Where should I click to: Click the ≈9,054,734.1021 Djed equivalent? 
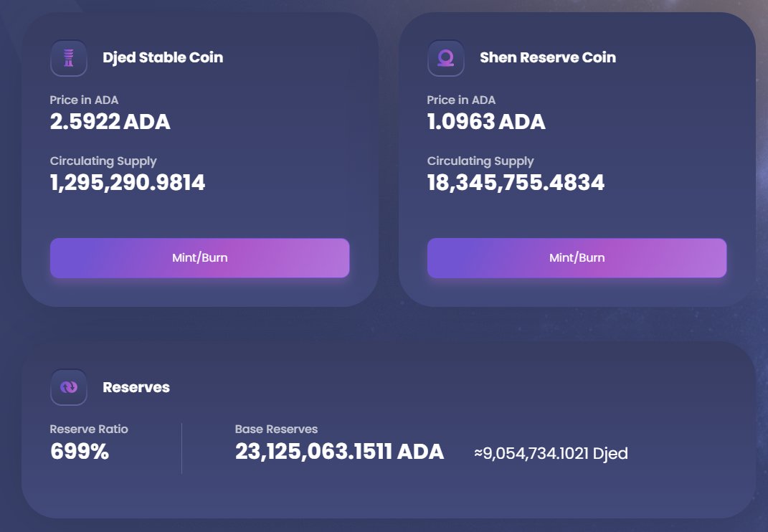551,453
